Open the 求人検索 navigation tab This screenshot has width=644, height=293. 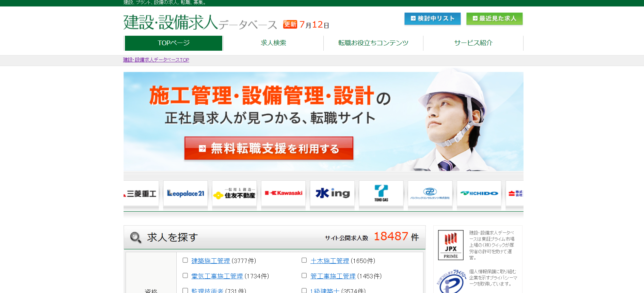point(273,43)
